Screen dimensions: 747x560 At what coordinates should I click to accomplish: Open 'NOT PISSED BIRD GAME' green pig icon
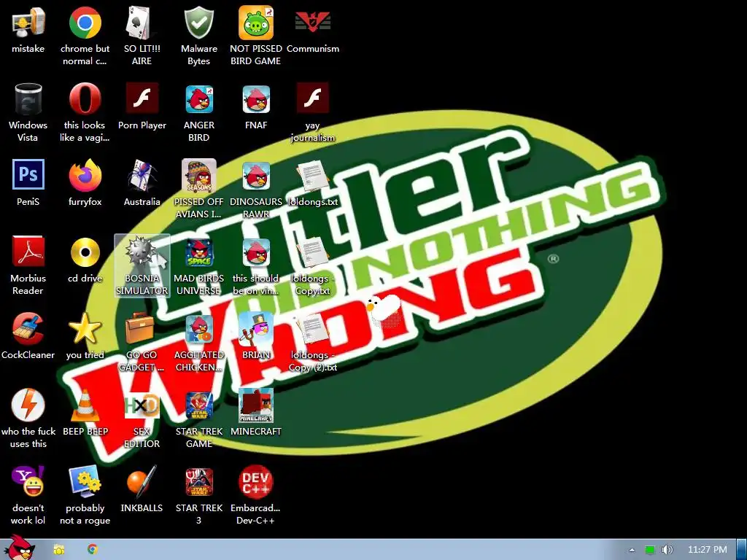[x=256, y=23]
